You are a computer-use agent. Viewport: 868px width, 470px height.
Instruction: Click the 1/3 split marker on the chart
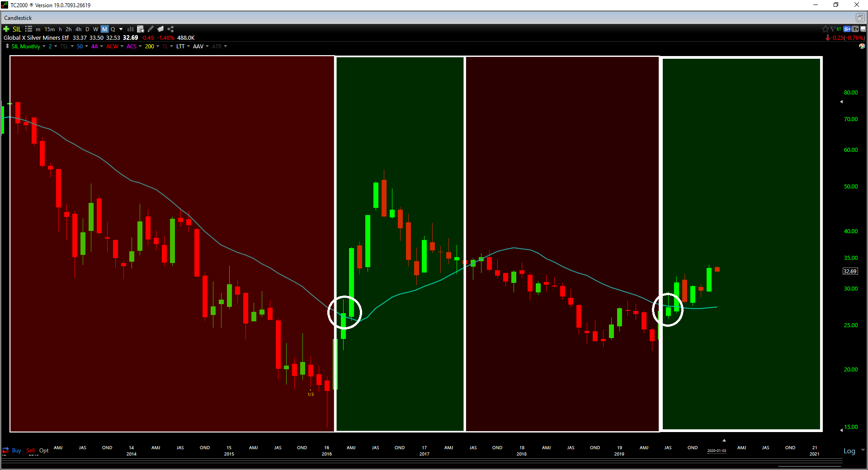coord(311,395)
